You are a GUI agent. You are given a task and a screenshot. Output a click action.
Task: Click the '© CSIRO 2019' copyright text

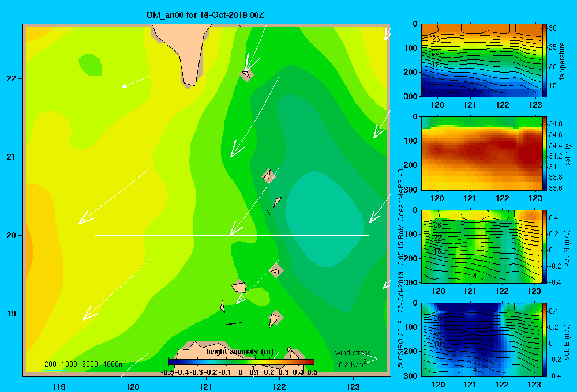pyautogui.click(x=401, y=344)
